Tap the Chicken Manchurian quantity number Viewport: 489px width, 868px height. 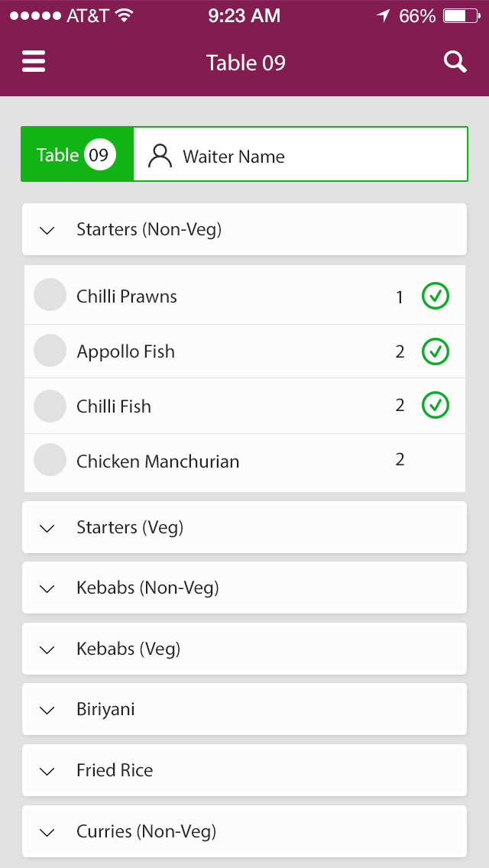coord(400,460)
